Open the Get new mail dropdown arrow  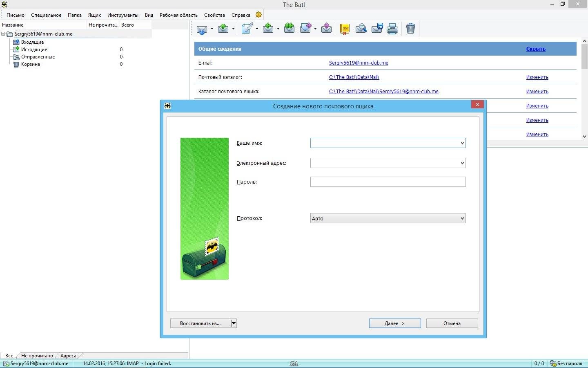(212, 29)
